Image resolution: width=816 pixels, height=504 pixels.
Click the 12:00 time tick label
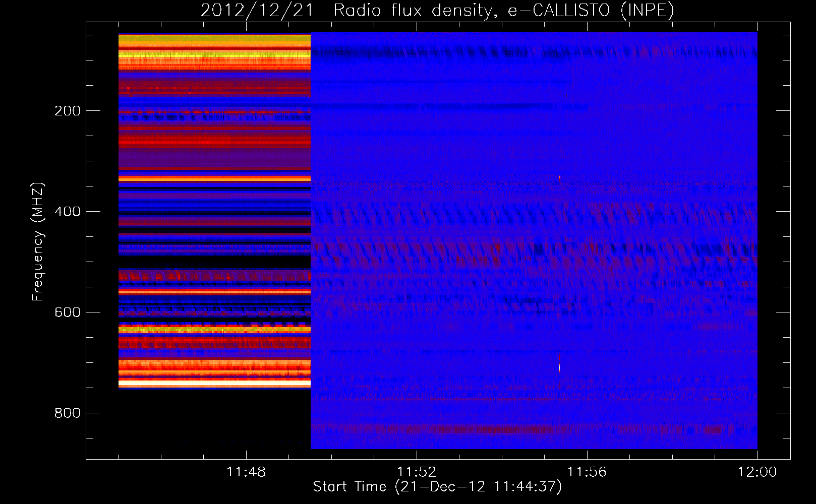pos(757,472)
